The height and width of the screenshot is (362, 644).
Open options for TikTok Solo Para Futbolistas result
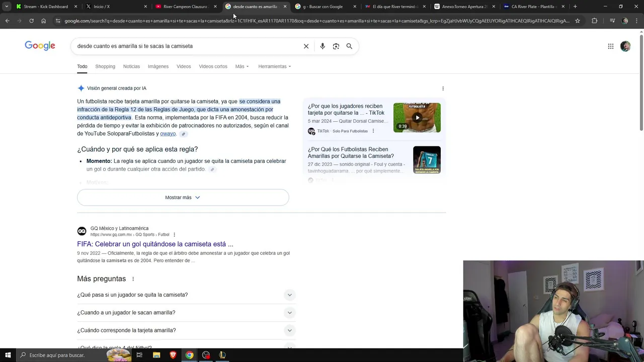373,131
